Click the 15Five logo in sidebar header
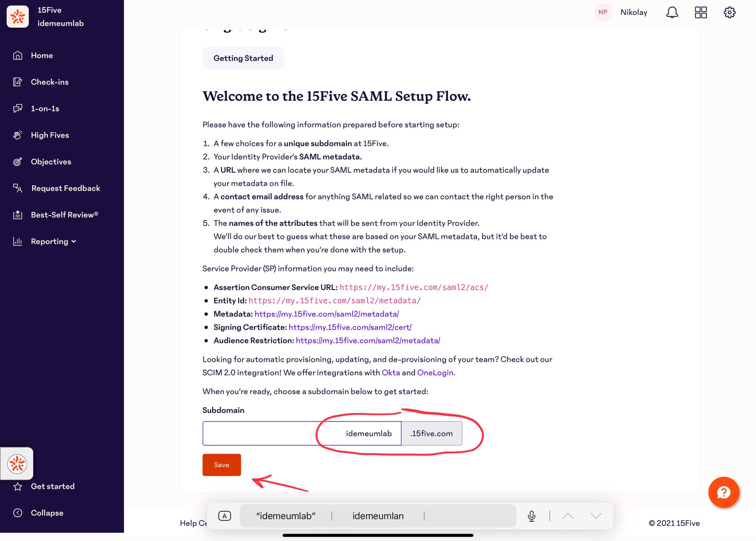Screen dimensions: 756x541 [x=17, y=17]
